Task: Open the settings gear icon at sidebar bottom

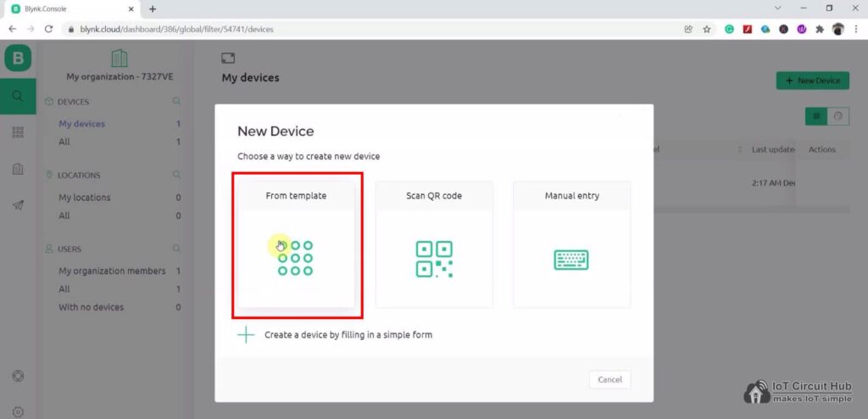Action: pos(18,411)
